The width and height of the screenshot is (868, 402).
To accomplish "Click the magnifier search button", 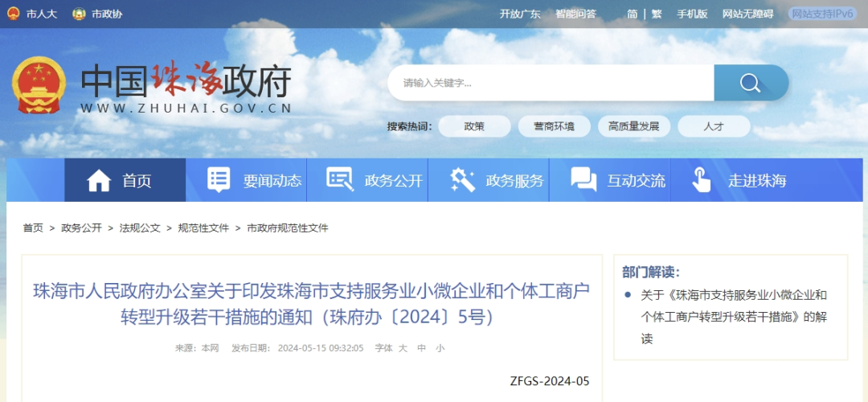I will (751, 83).
